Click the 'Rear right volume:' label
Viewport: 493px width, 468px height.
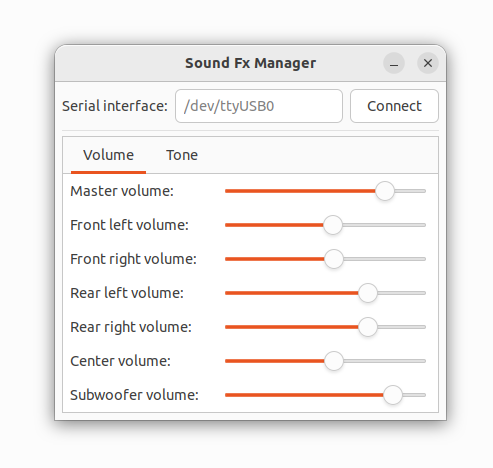point(131,327)
